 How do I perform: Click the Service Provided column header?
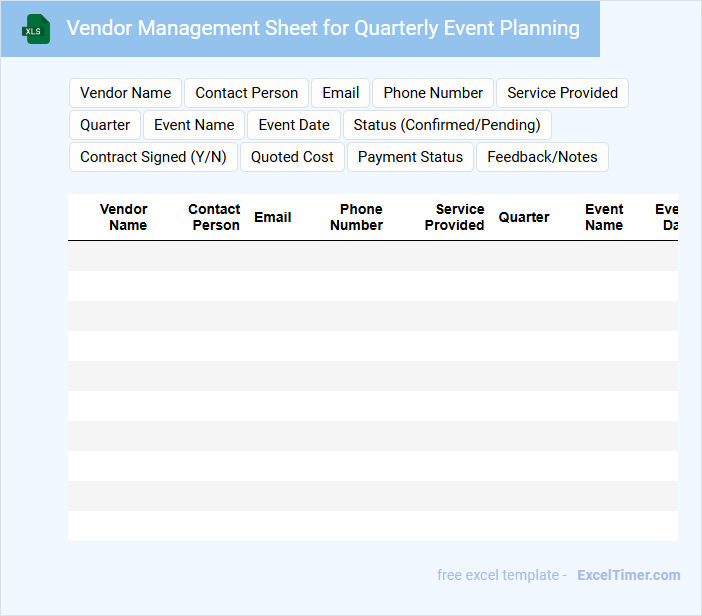click(x=456, y=217)
